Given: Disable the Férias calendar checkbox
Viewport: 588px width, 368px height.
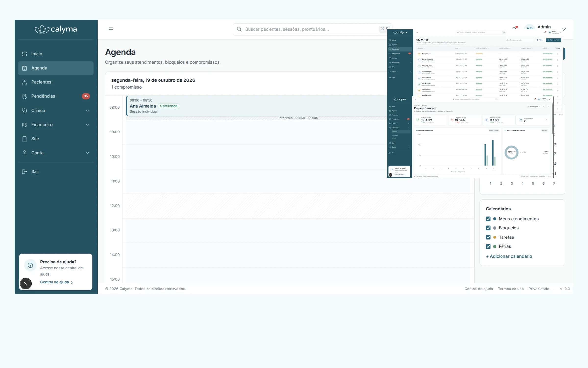Looking at the screenshot, I should (x=488, y=246).
